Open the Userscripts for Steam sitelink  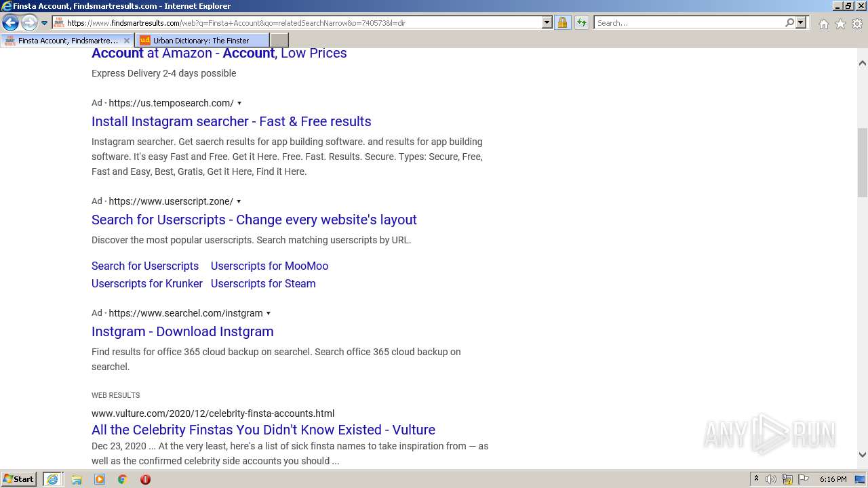[x=263, y=283]
